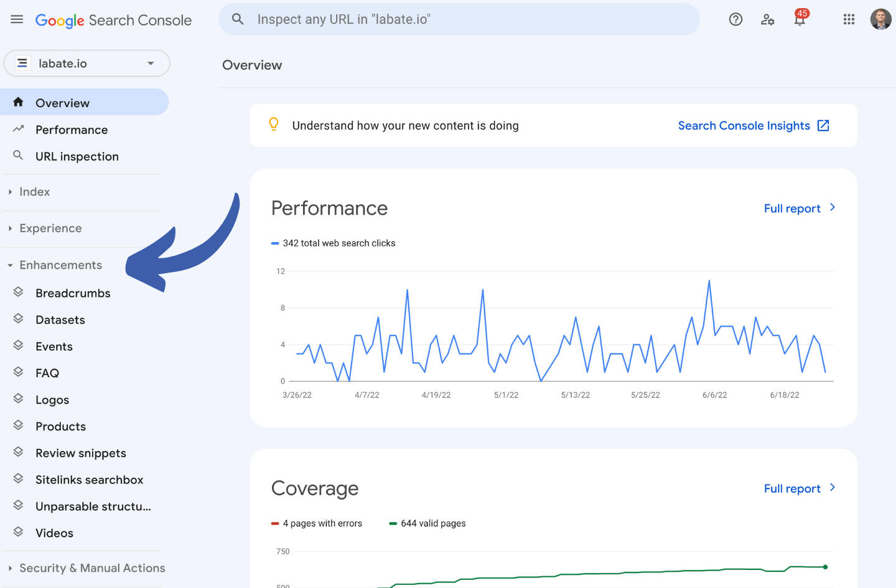This screenshot has width=896, height=588.
Task: Select Breadcrumbs under Enhancements
Action: [73, 293]
